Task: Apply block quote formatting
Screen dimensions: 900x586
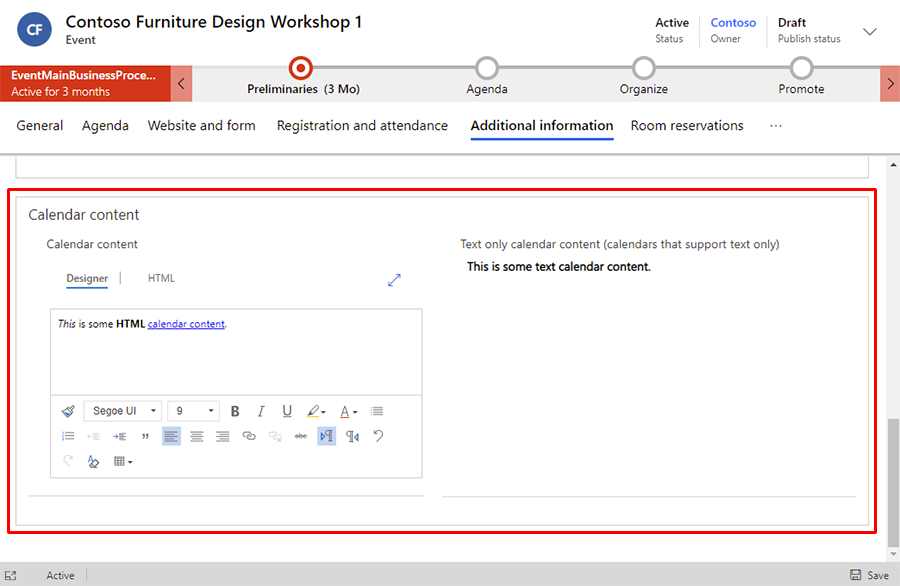Action: pyautogui.click(x=145, y=436)
